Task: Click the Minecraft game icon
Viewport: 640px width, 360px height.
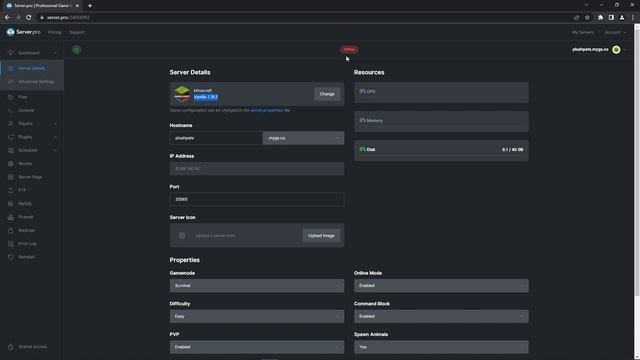Action: 182,94
